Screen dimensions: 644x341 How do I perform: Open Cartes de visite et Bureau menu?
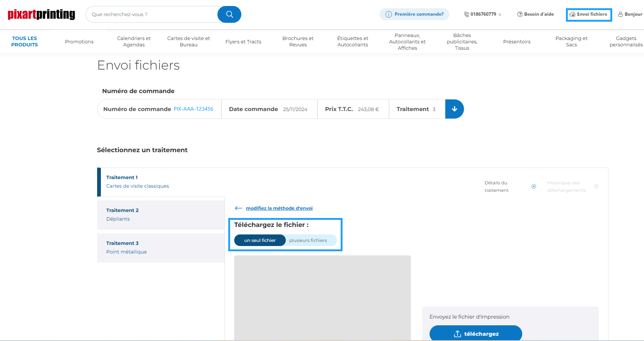pos(189,42)
